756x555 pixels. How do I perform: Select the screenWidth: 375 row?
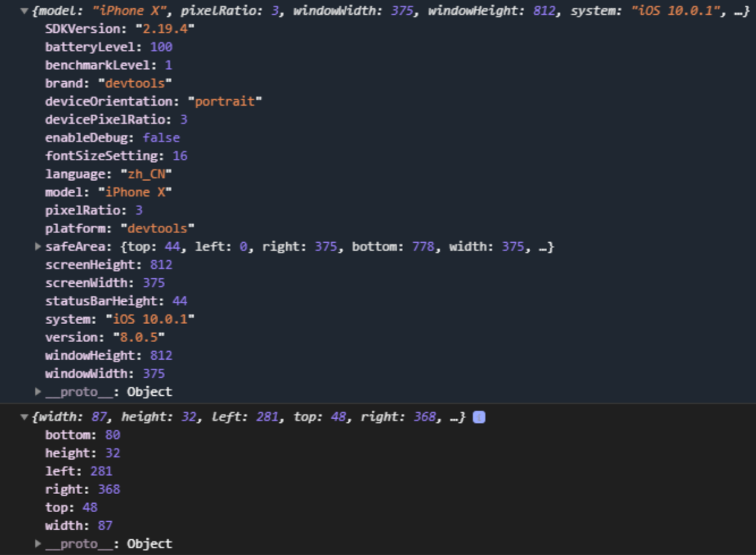(105, 282)
